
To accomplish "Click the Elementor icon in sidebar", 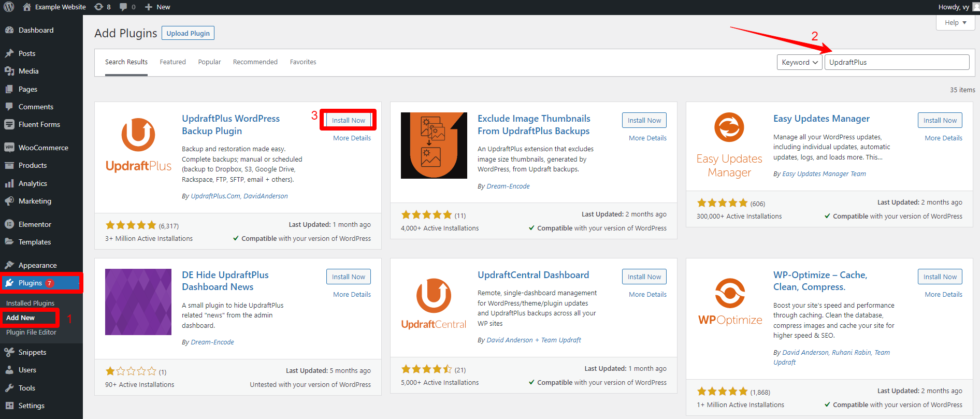I will click(x=9, y=224).
